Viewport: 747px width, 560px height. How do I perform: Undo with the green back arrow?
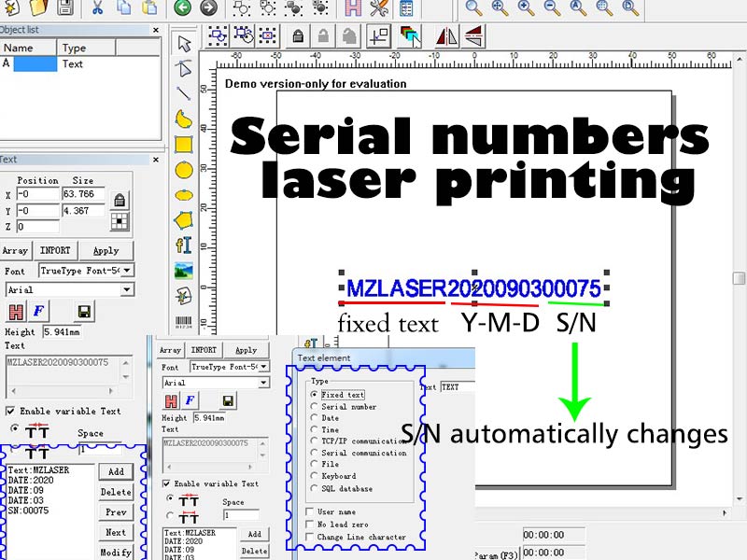[x=182, y=7]
